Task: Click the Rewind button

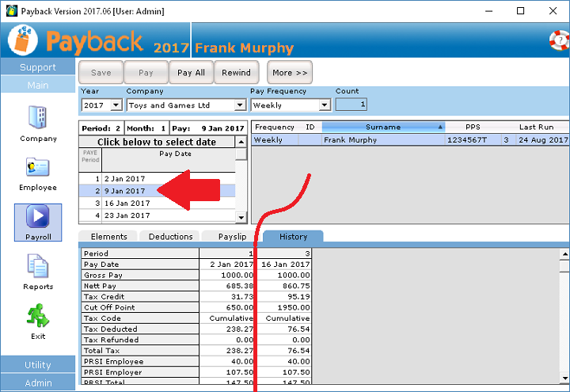Action: tap(236, 73)
